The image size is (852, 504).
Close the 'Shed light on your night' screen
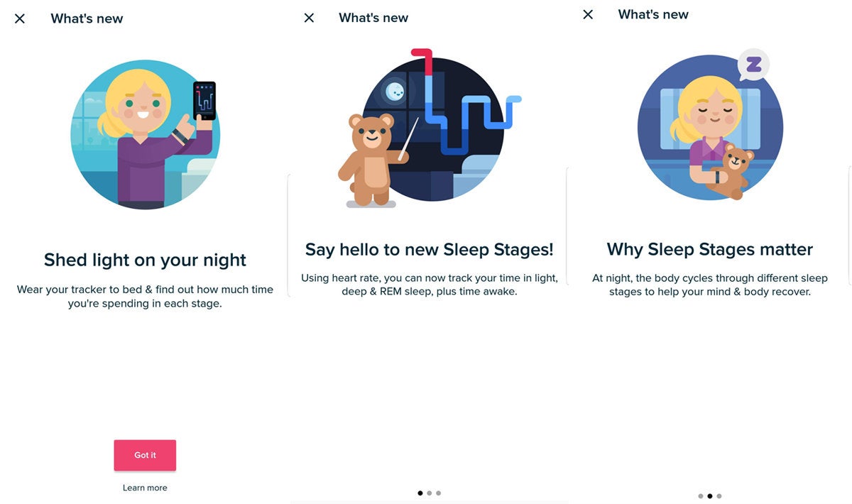[x=20, y=18]
